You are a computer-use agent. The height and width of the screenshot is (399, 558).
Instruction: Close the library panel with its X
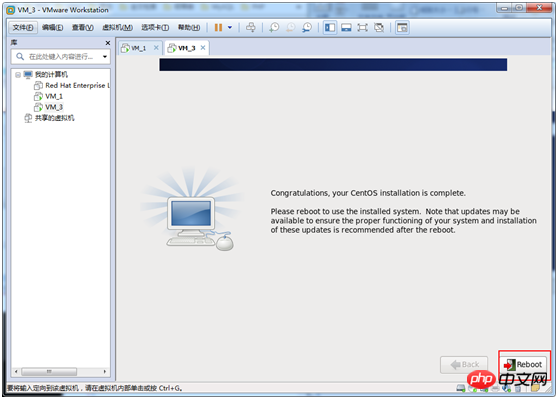tap(108, 43)
